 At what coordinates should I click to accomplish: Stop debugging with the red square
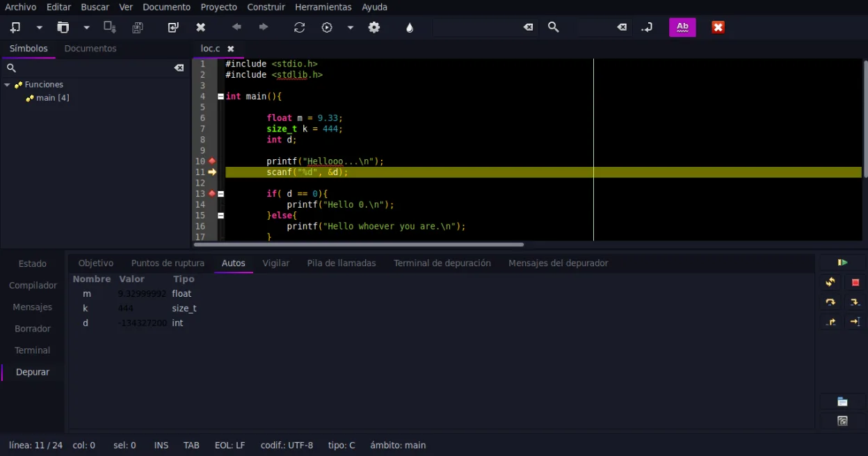pos(855,282)
